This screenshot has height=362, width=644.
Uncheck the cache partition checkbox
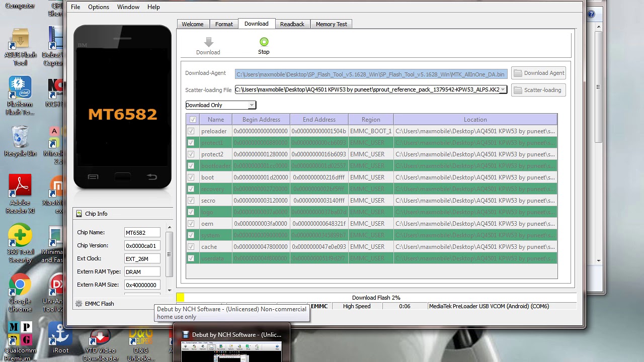click(191, 247)
